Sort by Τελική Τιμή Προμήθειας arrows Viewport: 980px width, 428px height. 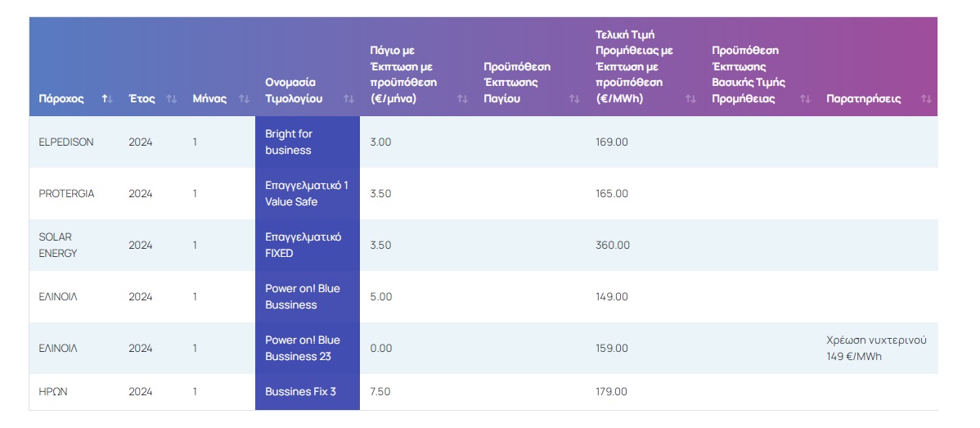pyautogui.click(x=690, y=99)
